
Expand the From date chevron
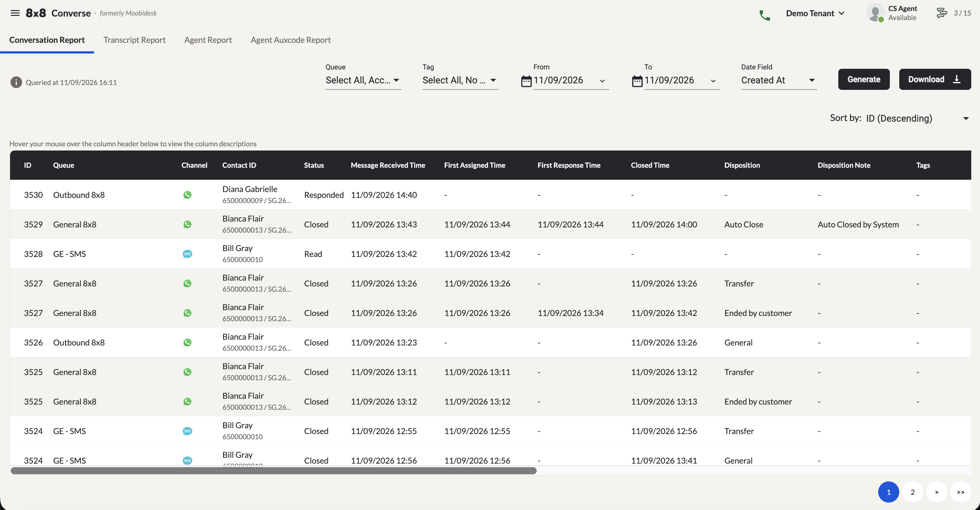[x=602, y=81]
